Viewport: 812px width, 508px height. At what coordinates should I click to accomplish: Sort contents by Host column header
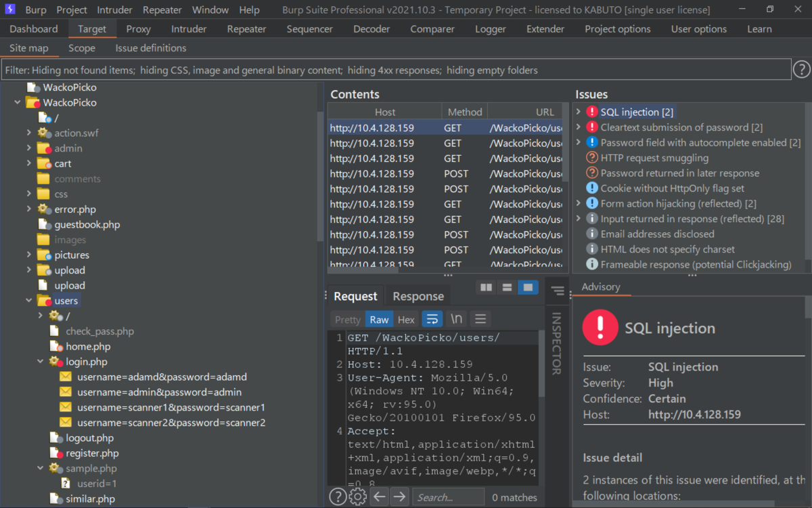coord(385,112)
